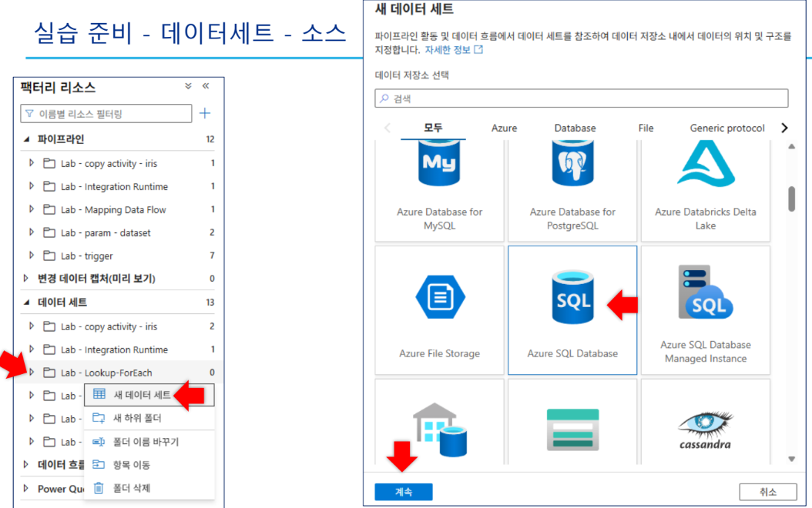Click the 계속 button
This screenshot has width=812, height=508.
tap(404, 492)
